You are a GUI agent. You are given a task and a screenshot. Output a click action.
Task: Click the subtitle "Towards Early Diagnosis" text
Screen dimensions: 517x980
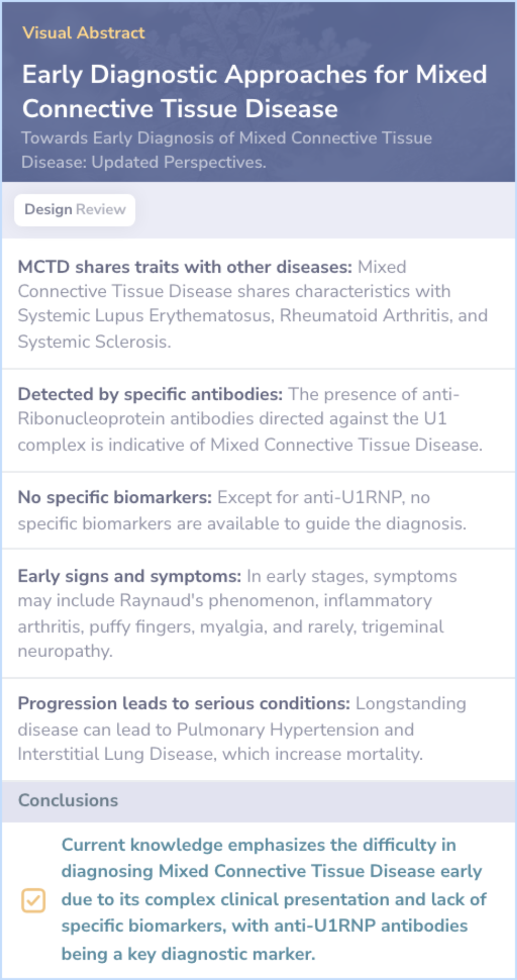(226, 149)
